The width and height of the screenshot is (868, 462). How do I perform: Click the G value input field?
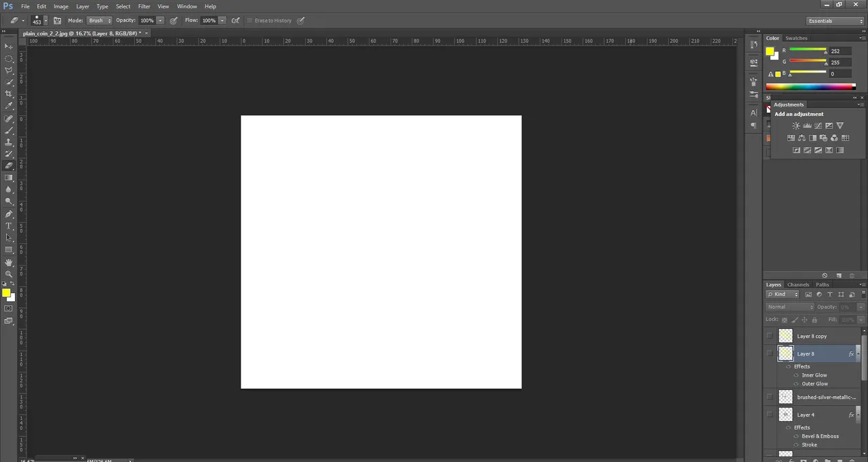840,62
